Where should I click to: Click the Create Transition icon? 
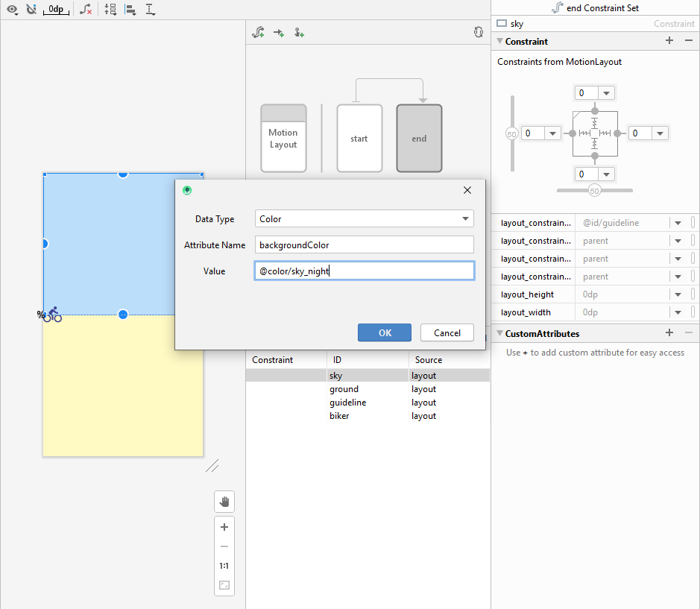point(279,33)
